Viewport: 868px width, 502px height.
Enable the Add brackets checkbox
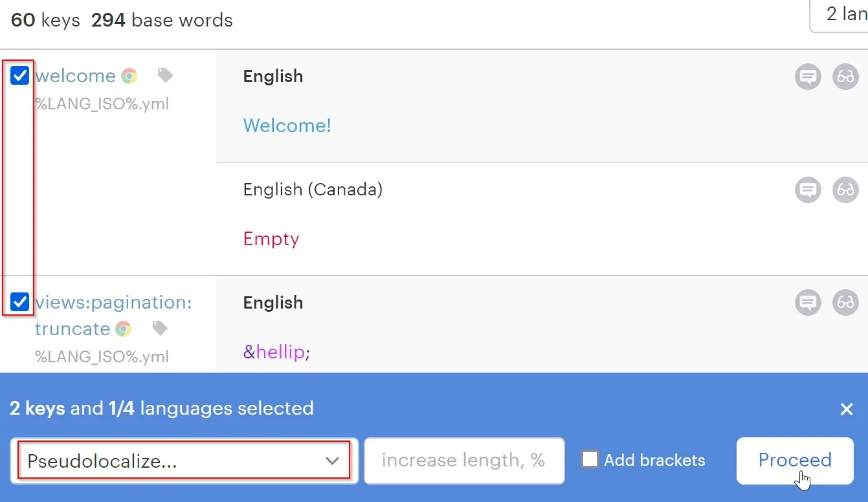[590, 460]
